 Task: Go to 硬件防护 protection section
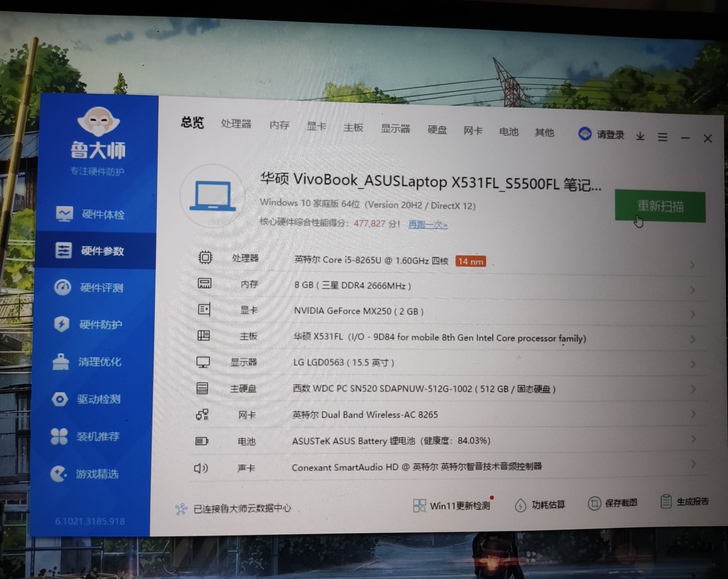coord(88,324)
